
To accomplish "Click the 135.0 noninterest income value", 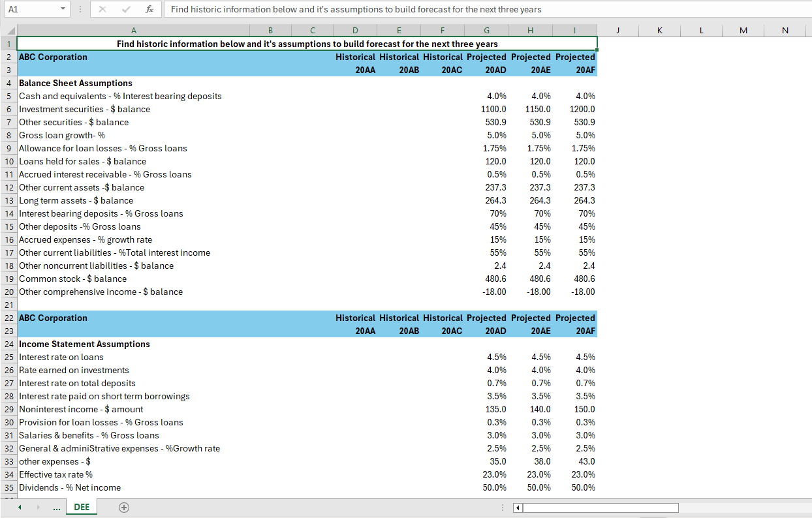I will point(496,409).
